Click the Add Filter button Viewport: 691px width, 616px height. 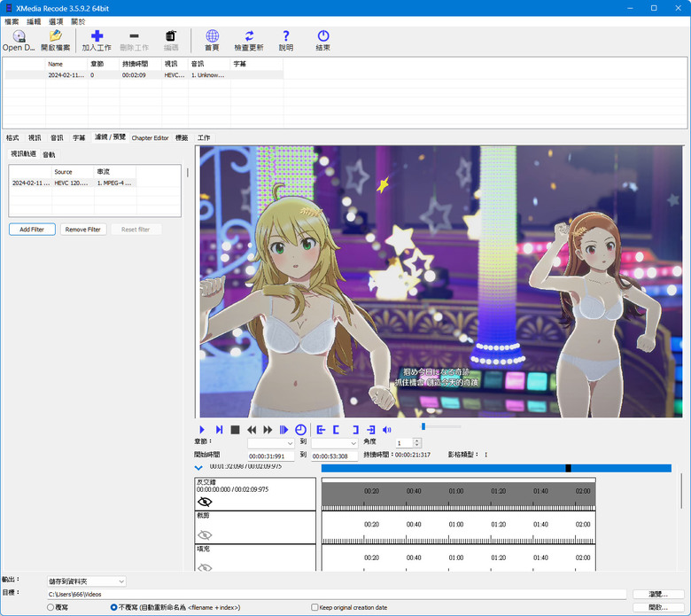(x=32, y=230)
